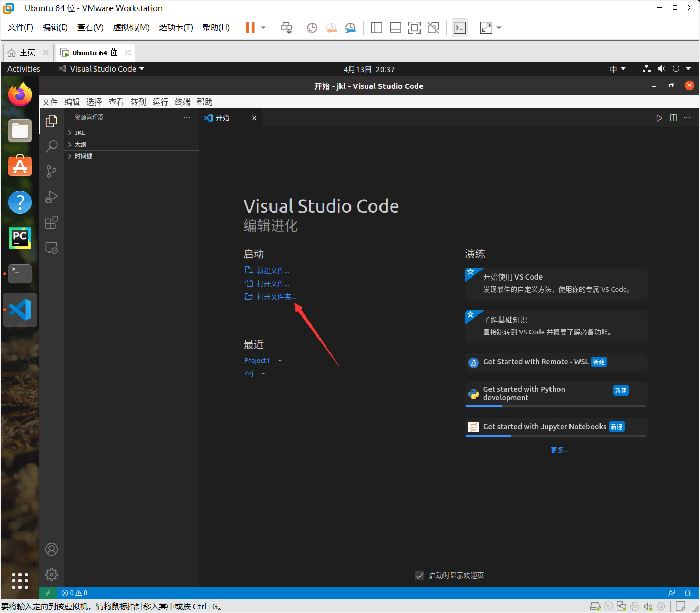Open recent project Project1
The image size is (700, 613).
257,361
